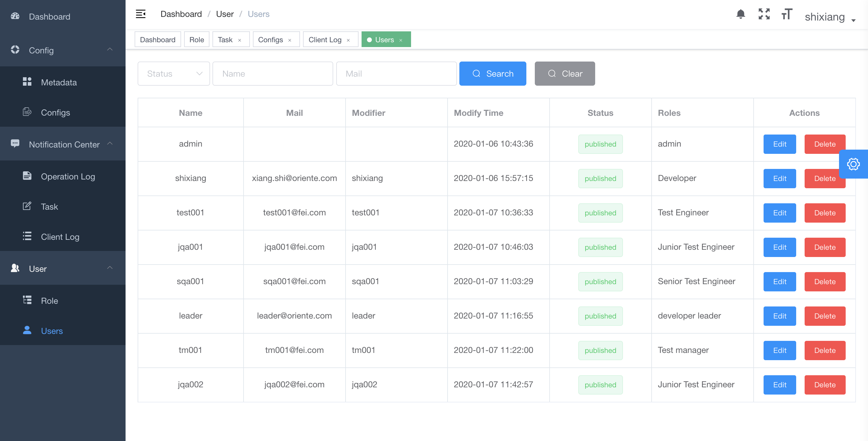
Task: Open the font size icon
Action: (787, 14)
